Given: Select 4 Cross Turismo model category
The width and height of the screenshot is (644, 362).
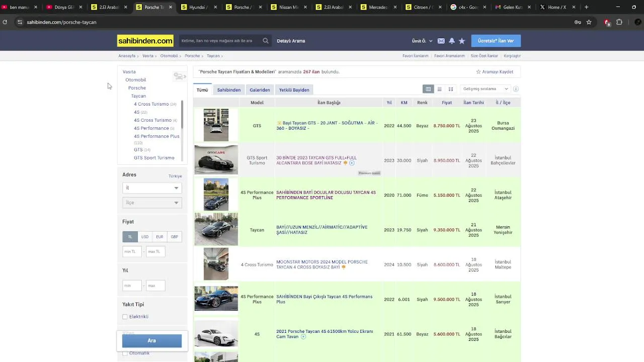Looking at the screenshot, I should pyautogui.click(x=151, y=104).
